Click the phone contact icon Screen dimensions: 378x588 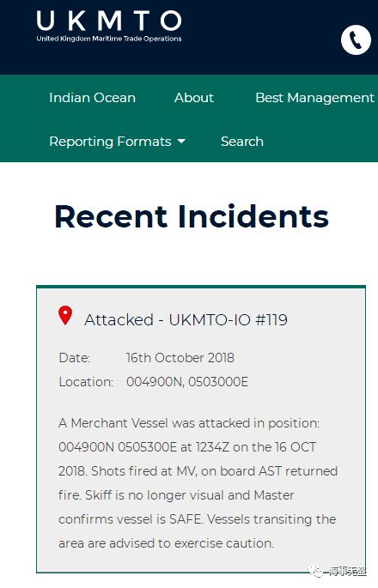(356, 39)
